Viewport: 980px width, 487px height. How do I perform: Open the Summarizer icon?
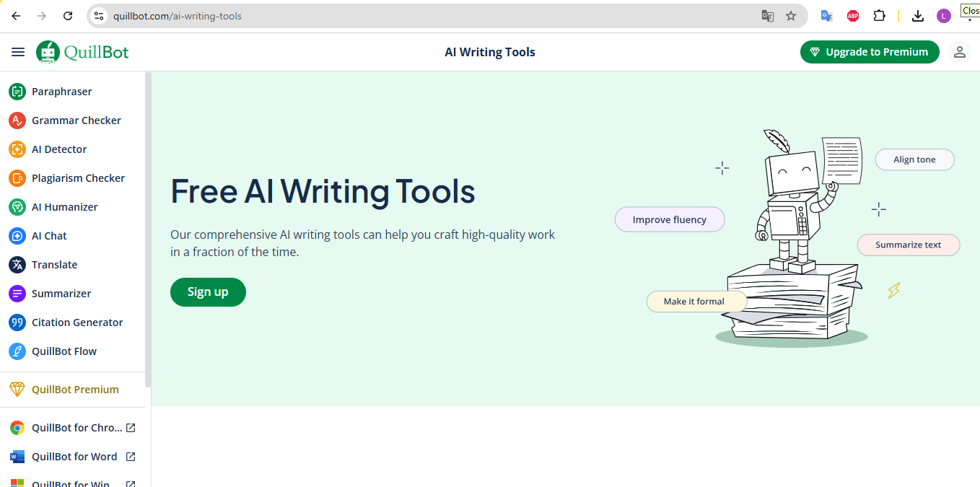coord(17,294)
